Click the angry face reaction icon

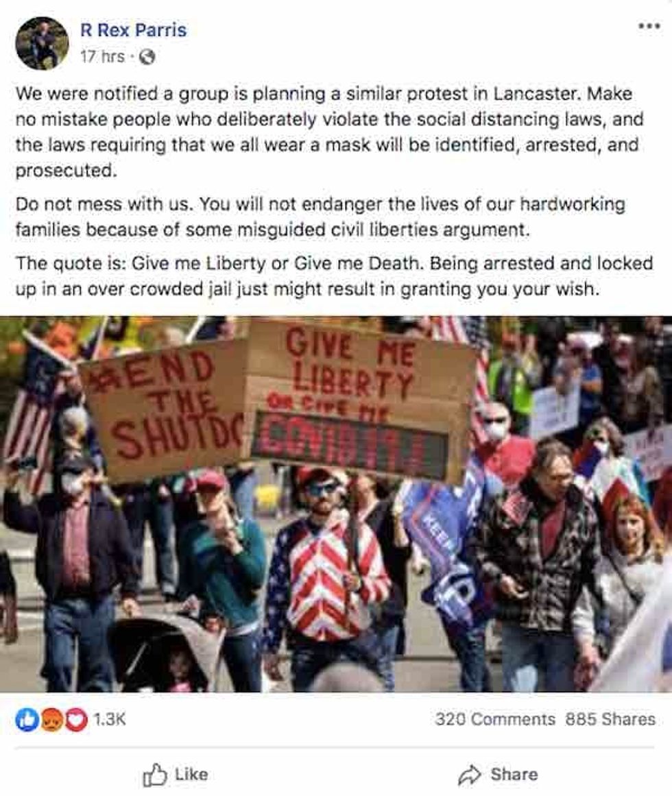51,719
